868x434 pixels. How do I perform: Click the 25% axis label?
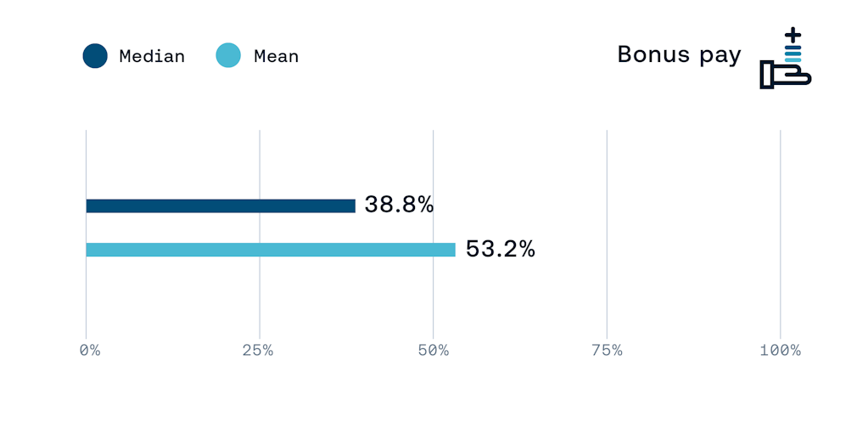point(257,350)
